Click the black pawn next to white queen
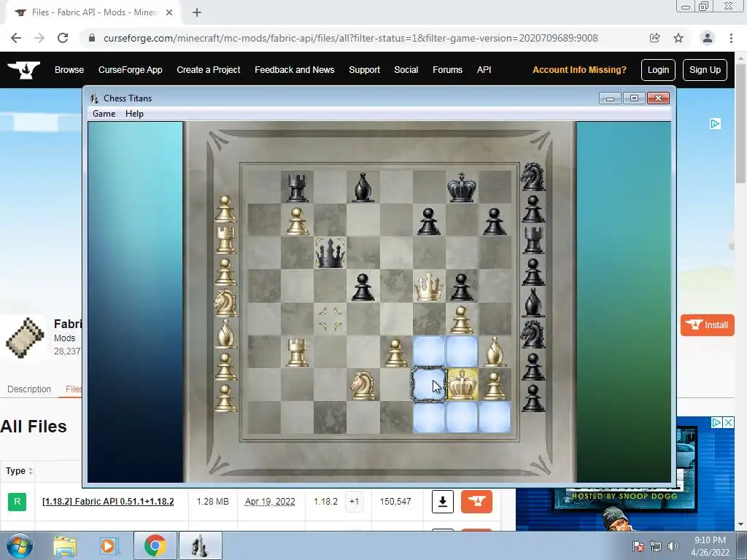This screenshot has width=747, height=560. pos(461,287)
